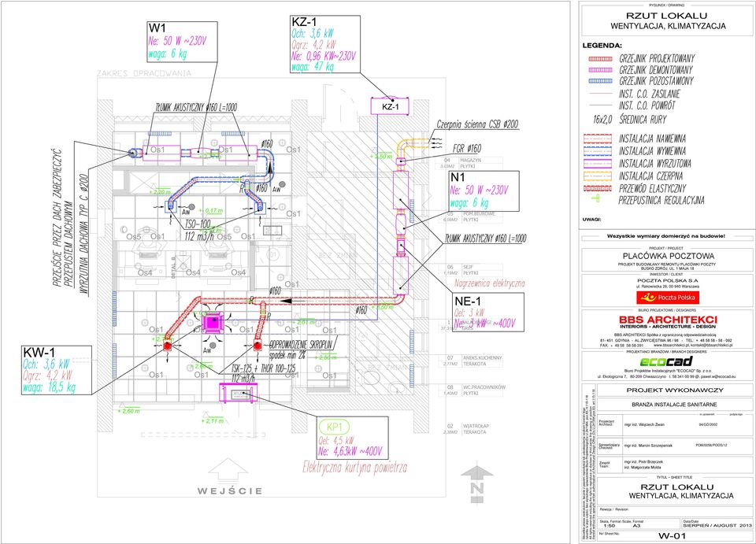Screen dimensions: 756x544
Task: Click the magenta KZ-1 outdoor unit symbol
Action: pyautogui.click(x=391, y=106)
